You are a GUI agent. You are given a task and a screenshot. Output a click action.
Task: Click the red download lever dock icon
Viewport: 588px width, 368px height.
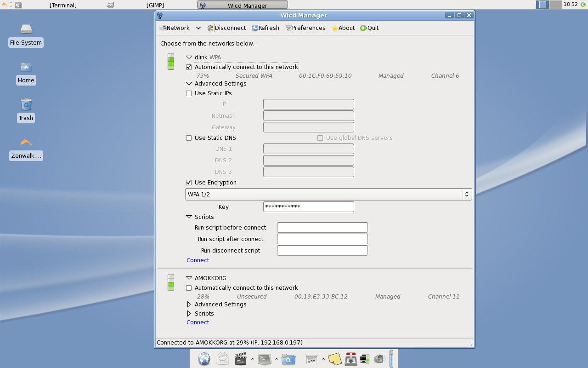351,359
